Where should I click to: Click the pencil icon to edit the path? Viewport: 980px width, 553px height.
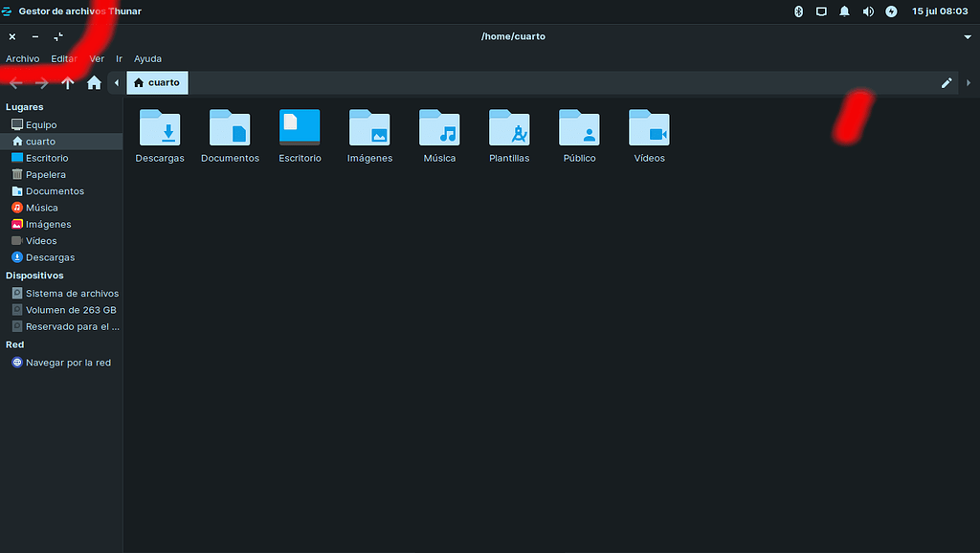coord(946,82)
